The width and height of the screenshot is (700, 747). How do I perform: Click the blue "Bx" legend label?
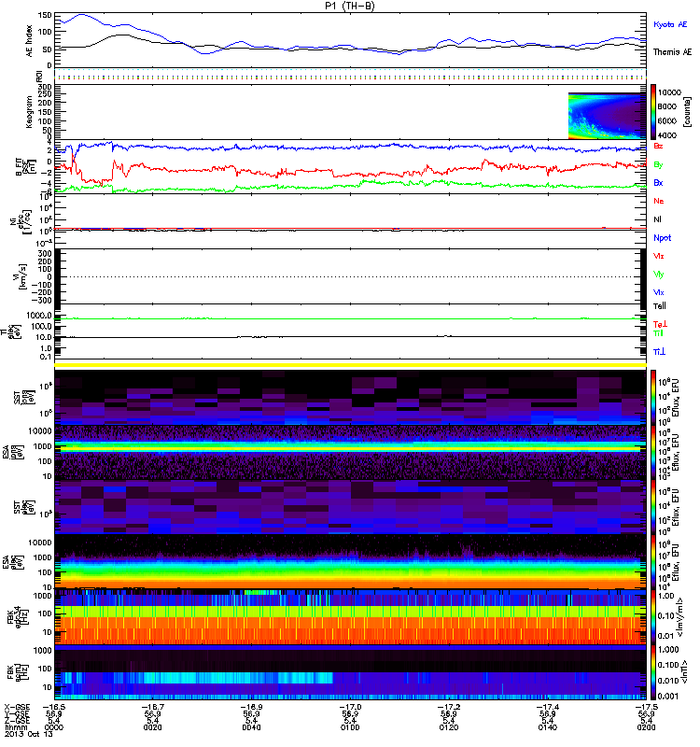(x=658, y=182)
